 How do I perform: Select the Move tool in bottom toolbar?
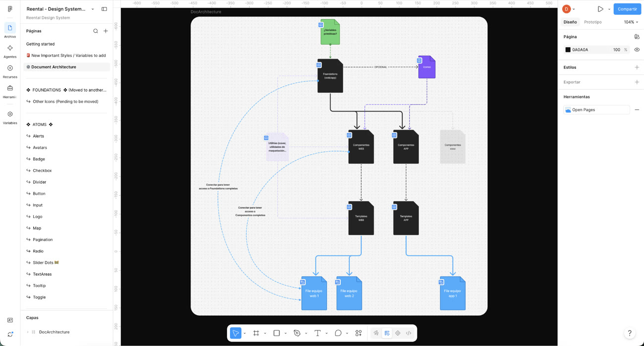[x=236, y=333]
